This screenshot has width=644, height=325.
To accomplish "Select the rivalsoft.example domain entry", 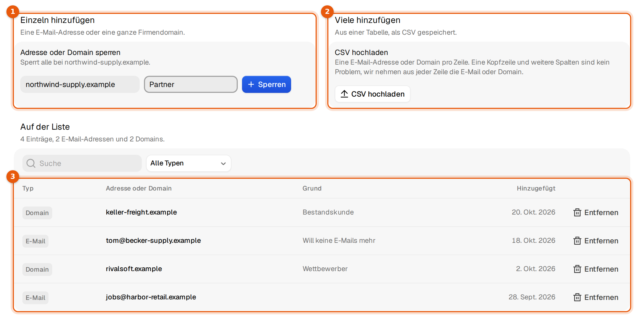I will (x=134, y=269).
